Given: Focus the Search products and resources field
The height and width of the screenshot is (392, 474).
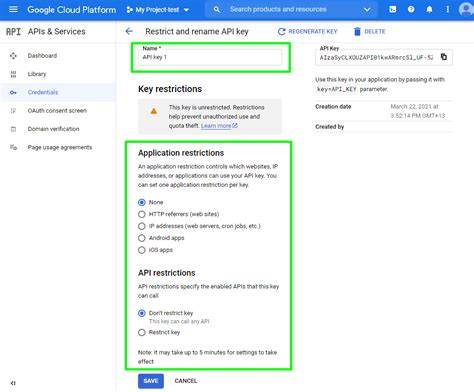Looking at the screenshot, I should pos(290,10).
